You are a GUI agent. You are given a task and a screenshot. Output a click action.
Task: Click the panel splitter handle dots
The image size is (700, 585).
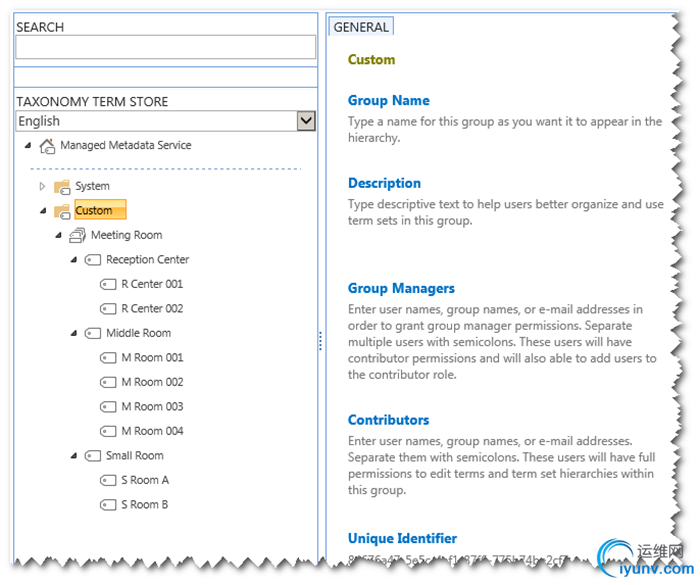coord(320,341)
